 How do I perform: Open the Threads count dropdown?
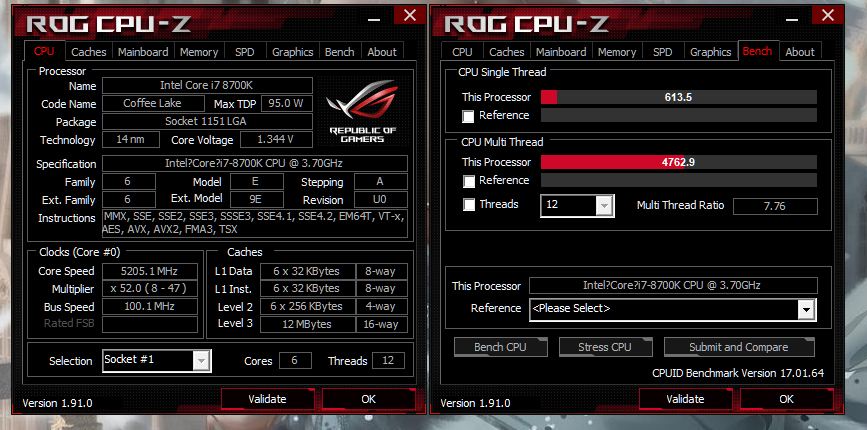[603, 206]
